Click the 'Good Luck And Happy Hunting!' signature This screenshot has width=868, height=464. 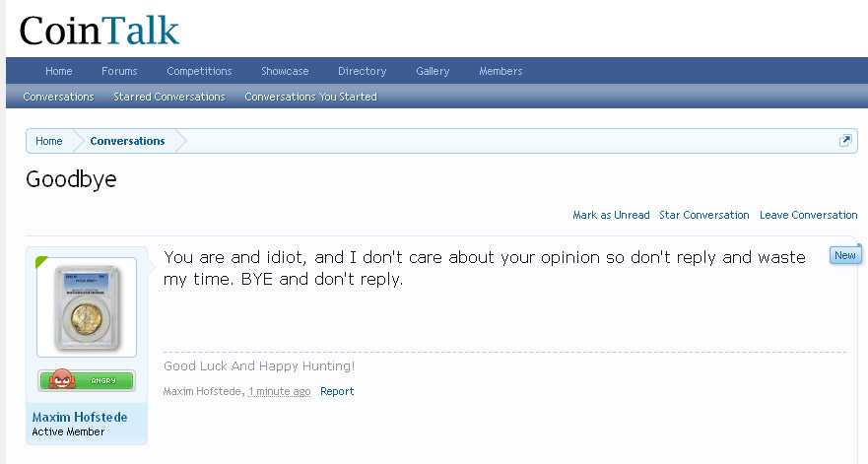(x=259, y=366)
